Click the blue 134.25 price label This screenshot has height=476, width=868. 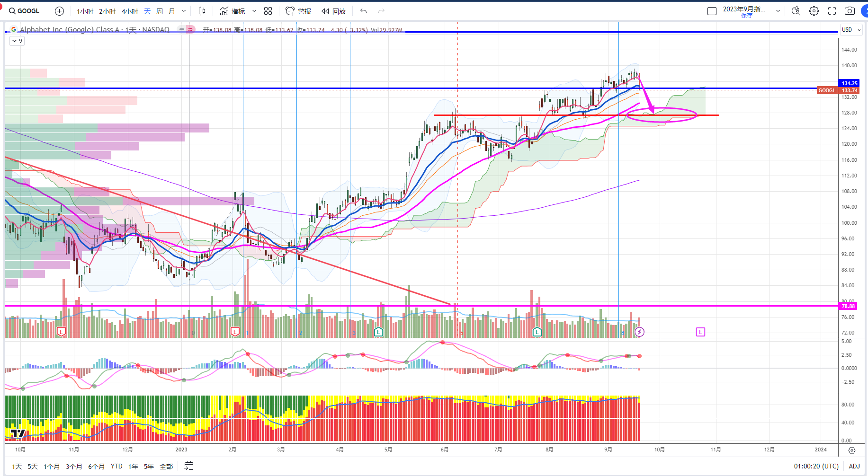pos(849,83)
